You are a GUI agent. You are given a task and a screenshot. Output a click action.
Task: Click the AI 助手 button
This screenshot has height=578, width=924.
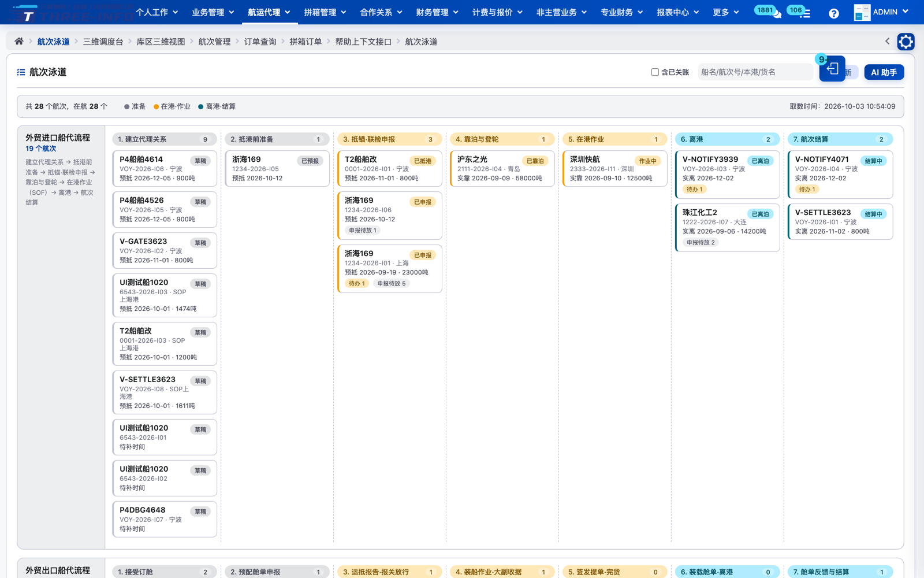pyautogui.click(x=884, y=72)
